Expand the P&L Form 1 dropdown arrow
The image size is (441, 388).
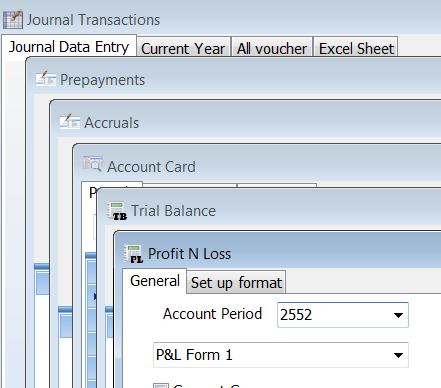point(398,355)
